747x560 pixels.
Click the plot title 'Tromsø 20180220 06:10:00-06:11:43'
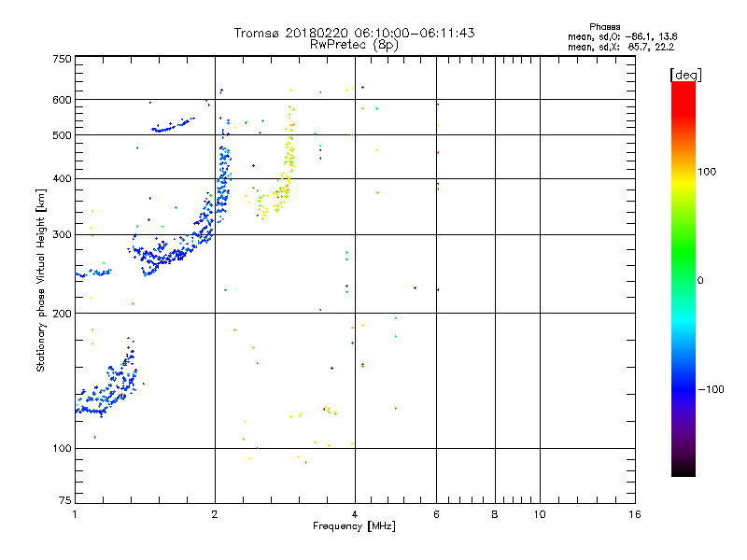click(354, 33)
